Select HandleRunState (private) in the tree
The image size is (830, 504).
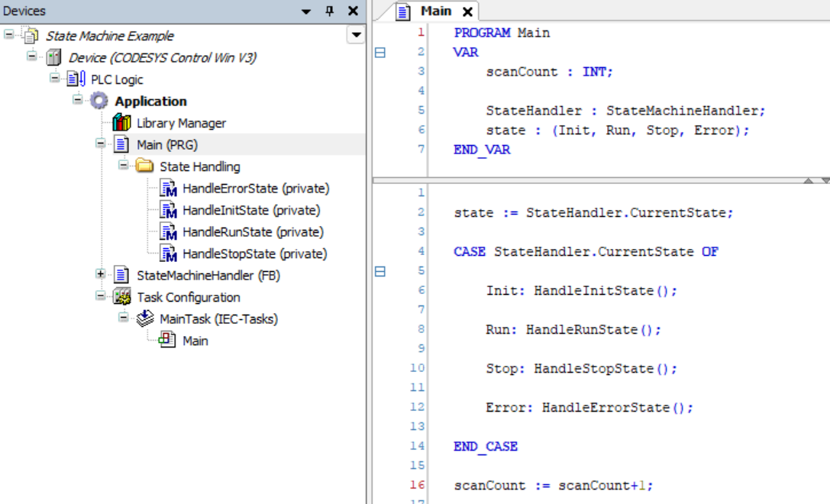pyautogui.click(x=253, y=232)
